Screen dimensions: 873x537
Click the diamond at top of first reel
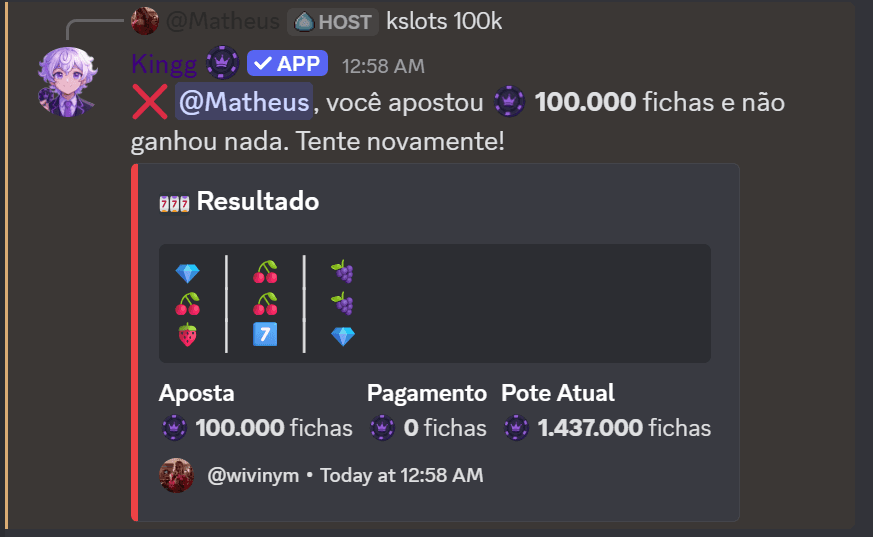tap(187, 273)
